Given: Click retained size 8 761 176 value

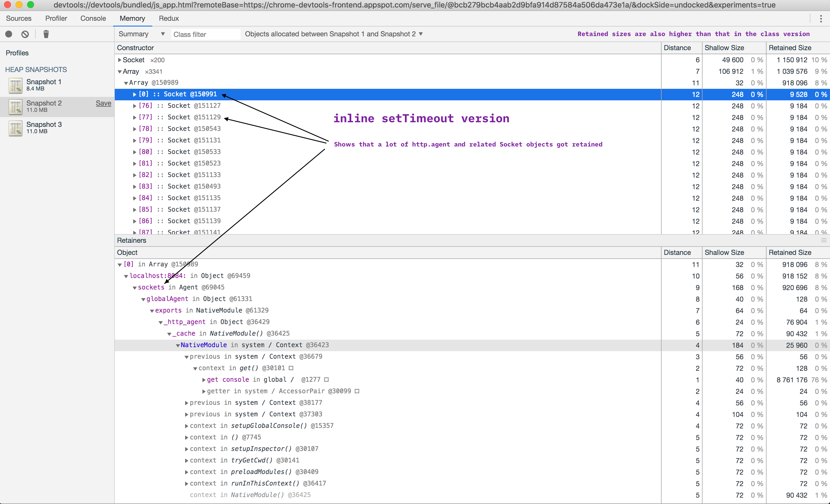Looking at the screenshot, I should 792,380.
